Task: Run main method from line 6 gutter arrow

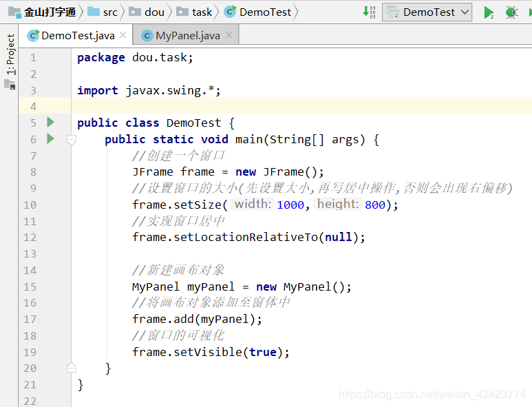Action: tap(50, 138)
